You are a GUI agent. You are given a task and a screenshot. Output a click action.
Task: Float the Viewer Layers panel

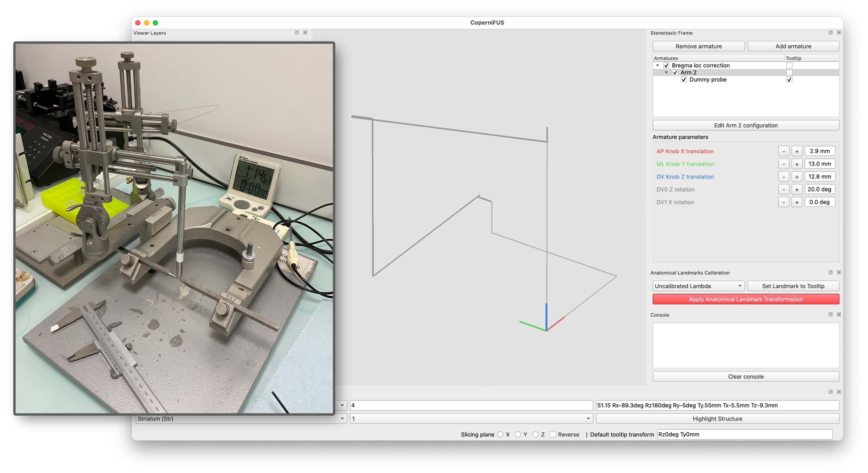coord(297,33)
